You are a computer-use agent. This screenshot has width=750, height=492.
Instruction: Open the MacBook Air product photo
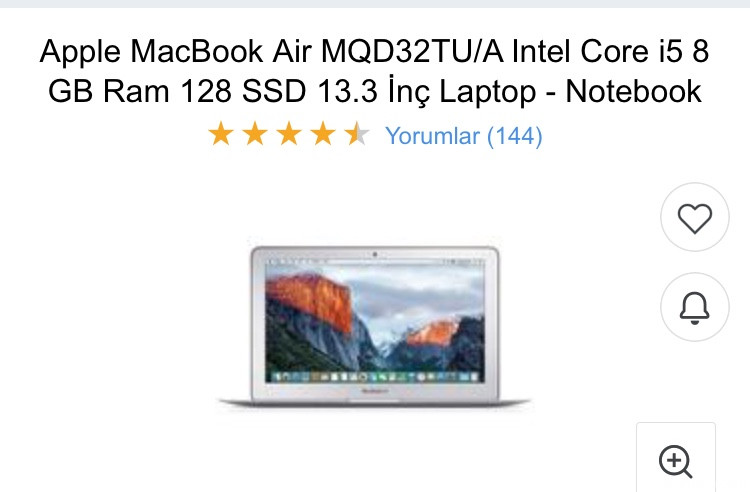[x=375, y=327]
